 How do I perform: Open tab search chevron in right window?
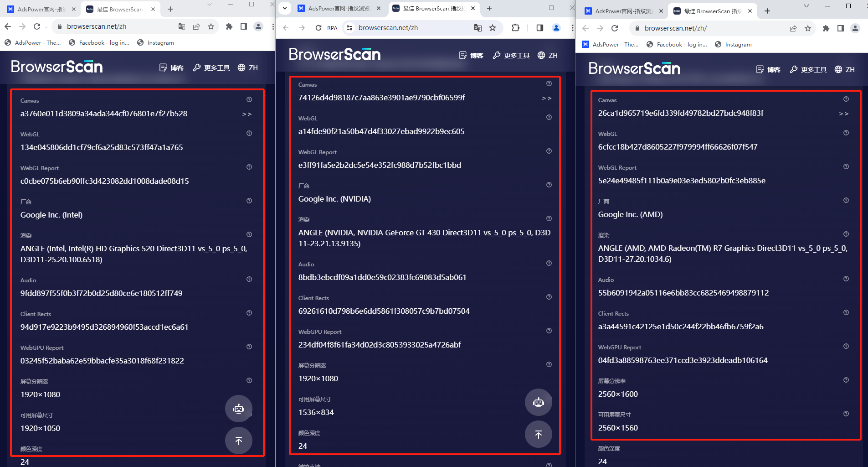click(806, 6)
